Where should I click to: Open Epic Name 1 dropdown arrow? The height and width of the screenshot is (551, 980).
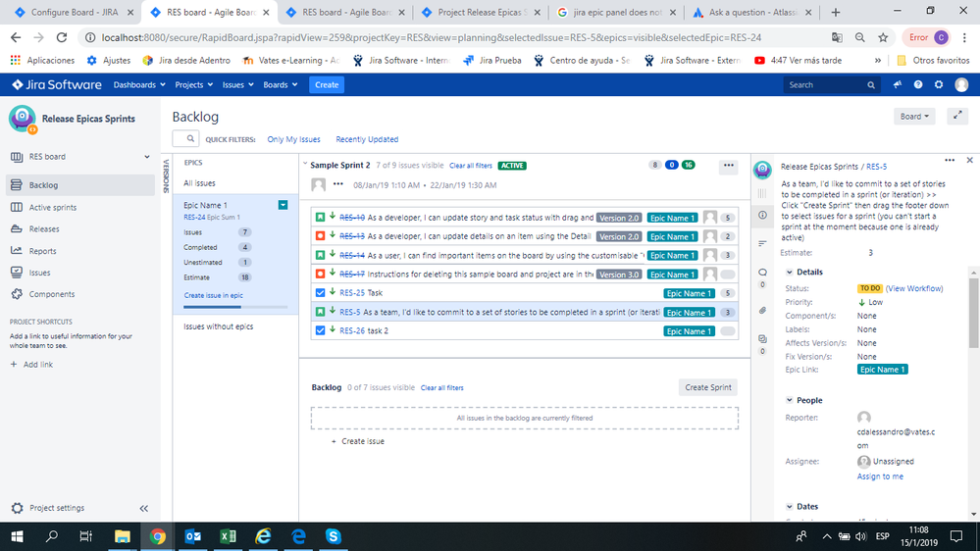pos(284,205)
